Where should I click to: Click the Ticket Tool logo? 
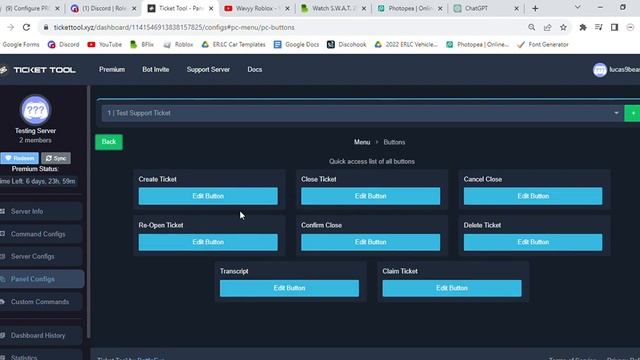(38, 70)
